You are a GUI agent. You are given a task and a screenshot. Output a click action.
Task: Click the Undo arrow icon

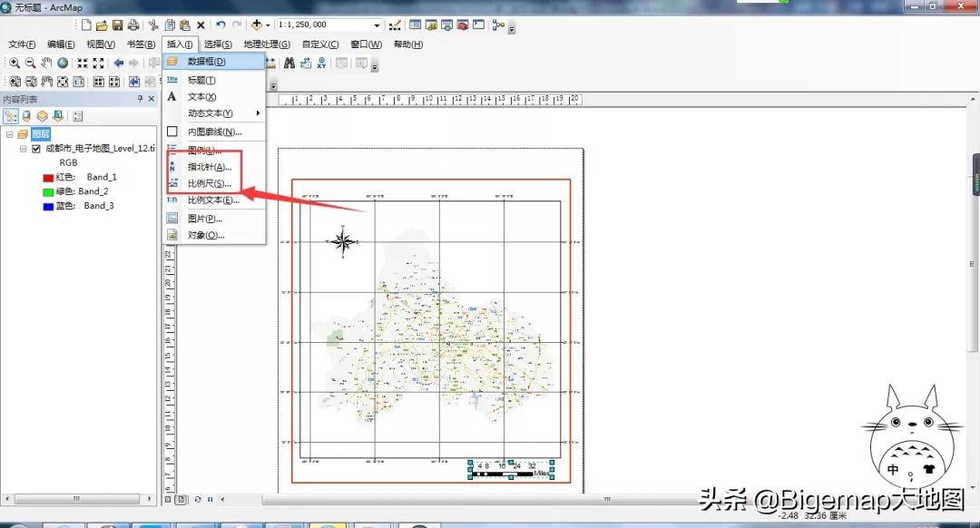point(220,25)
